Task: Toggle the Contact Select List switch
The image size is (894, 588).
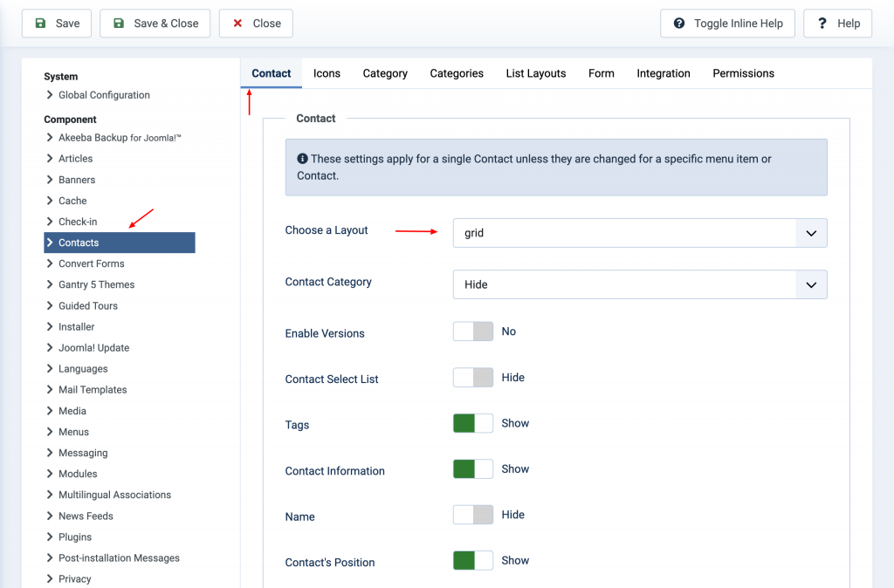Action: 473,377
